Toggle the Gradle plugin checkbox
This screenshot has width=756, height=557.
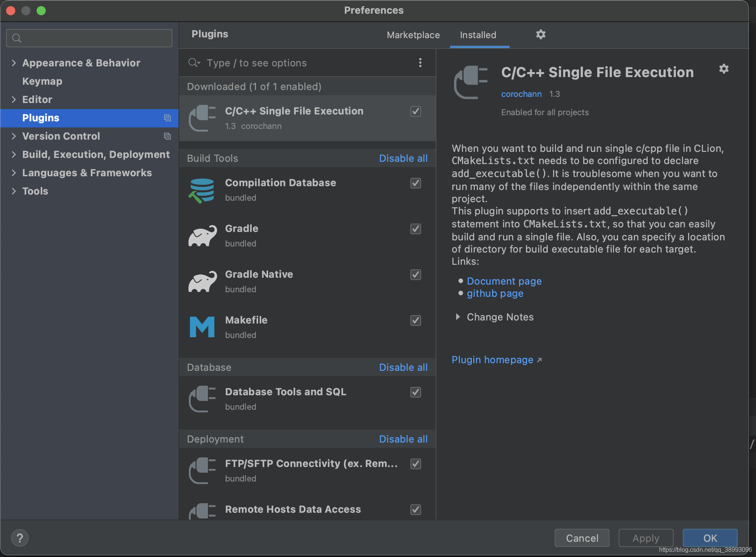416,229
